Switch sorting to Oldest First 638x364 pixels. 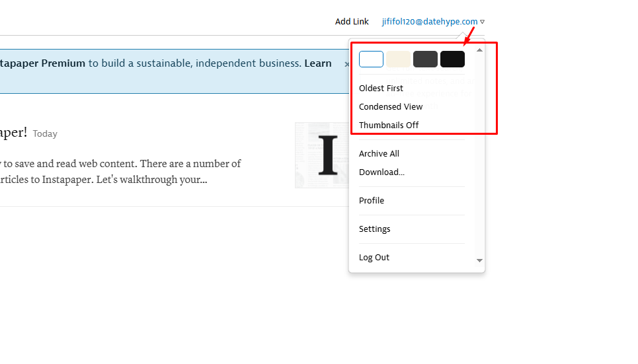[381, 88]
